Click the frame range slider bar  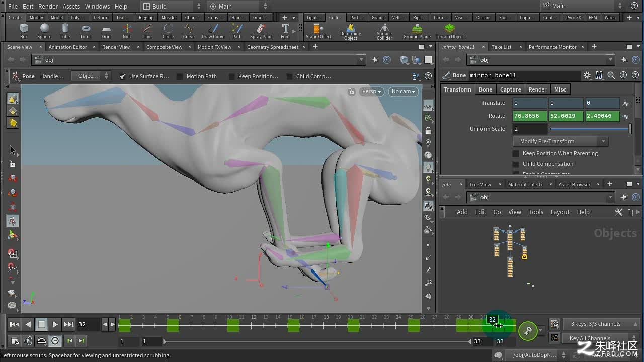317,341
